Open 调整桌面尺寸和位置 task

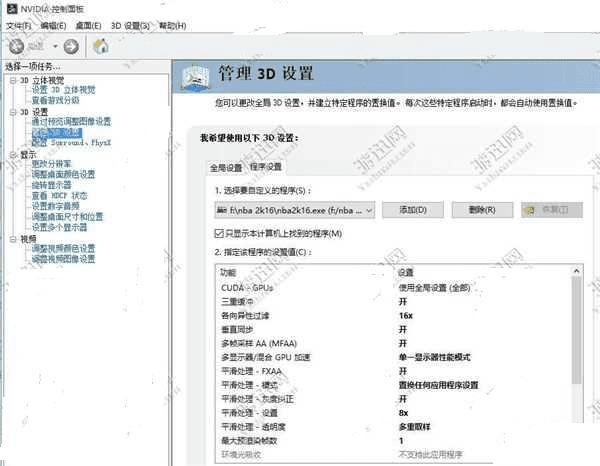pyautogui.click(x=67, y=217)
